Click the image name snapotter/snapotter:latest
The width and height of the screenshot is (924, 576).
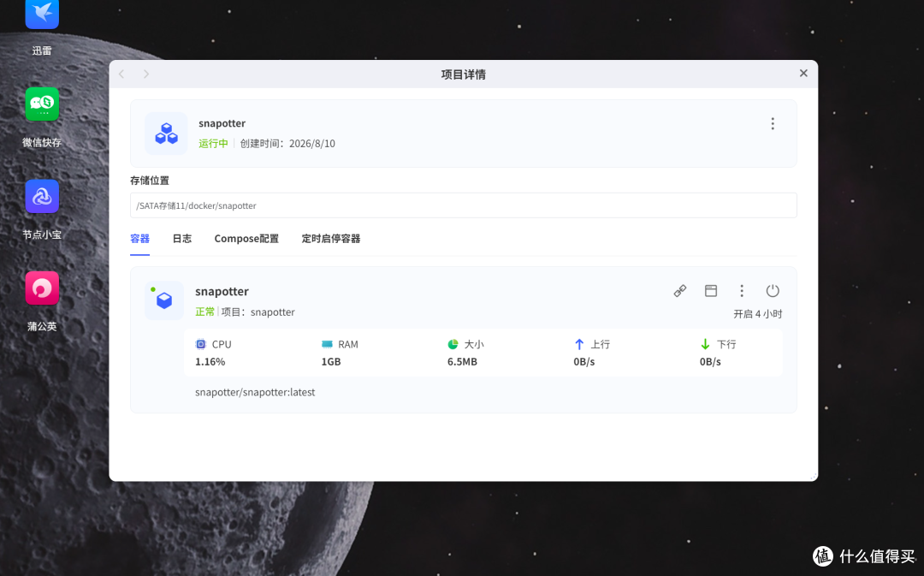255,392
